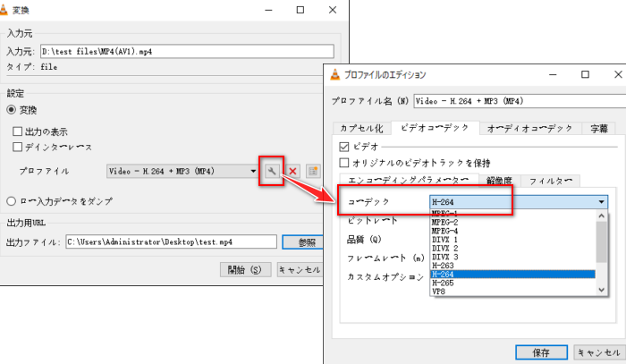Select highlighted H-264 codec entry
Image resolution: width=626 pixels, height=364 pixels.
coord(512,275)
